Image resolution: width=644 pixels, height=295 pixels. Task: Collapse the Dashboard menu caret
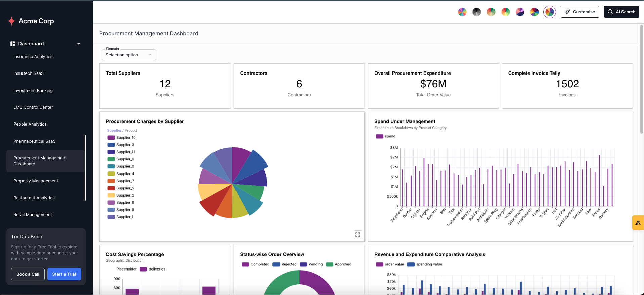pos(79,44)
